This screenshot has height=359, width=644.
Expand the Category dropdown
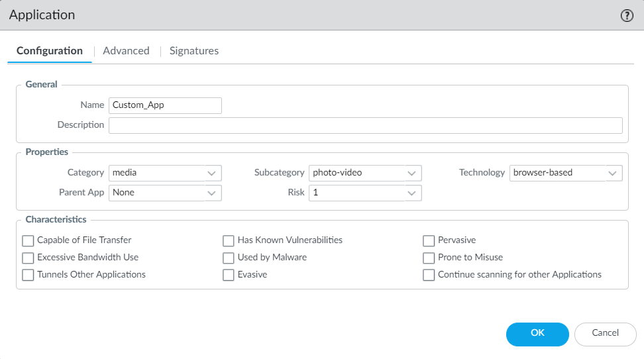coord(165,173)
